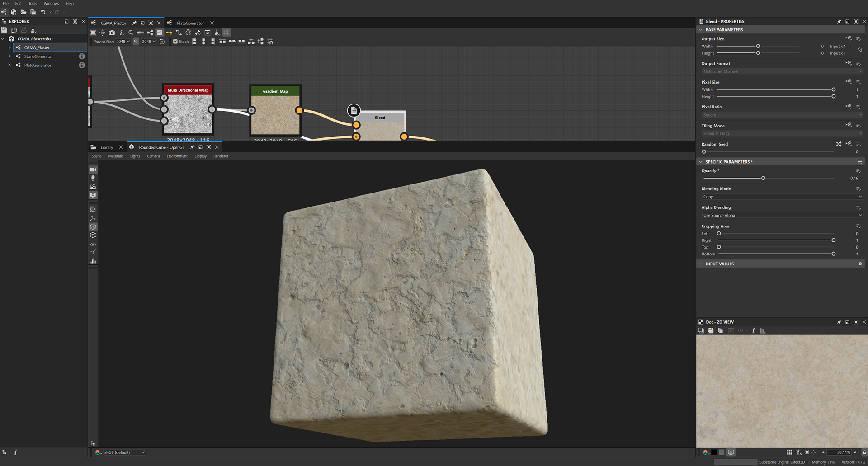Open Alpha Blending Use Source Alpha dropdown
Viewport: 868px width, 466px height.
pos(782,215)
